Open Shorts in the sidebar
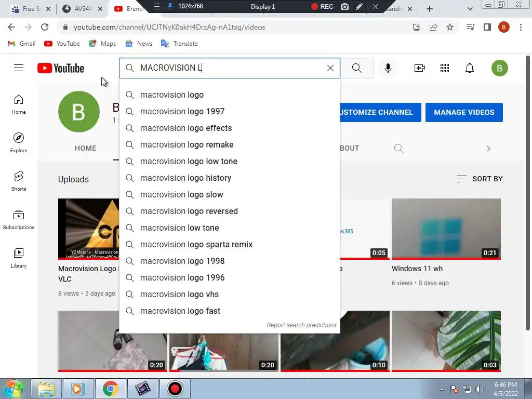 tap(19, 181)
